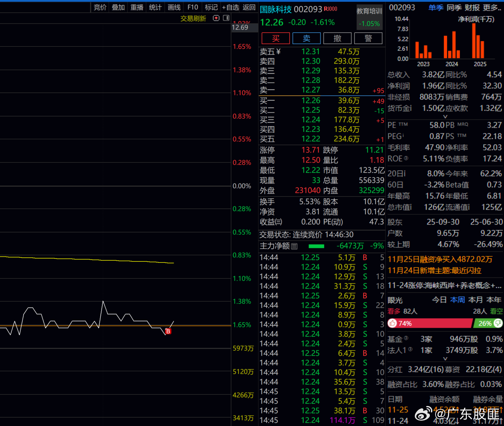Screen dimensions: 504x426
Task: Open the 教育培训 sector block
Action: pyautogui.click(x=370, y=17)
